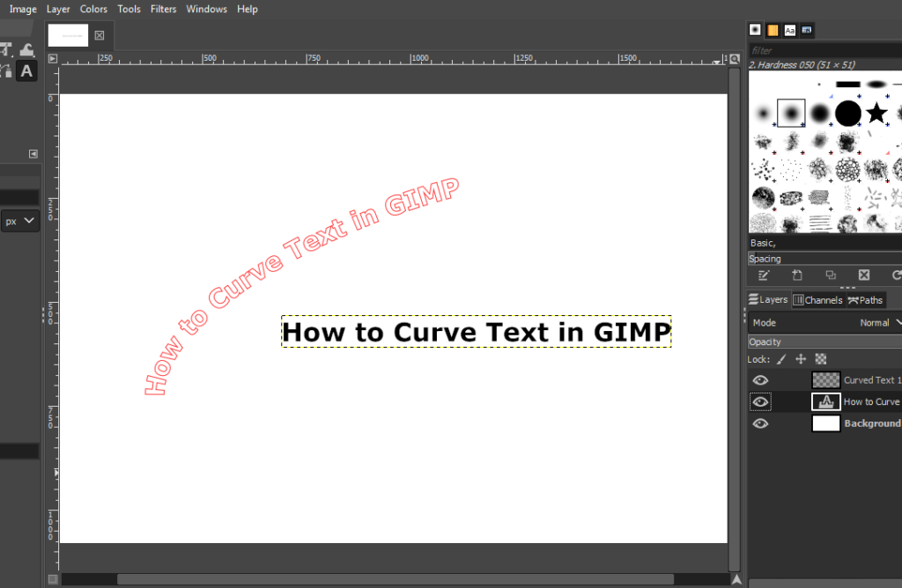Open the Filters menu
Image resolution: width=902 pixels, height=588 pixels.
point(163,9)
